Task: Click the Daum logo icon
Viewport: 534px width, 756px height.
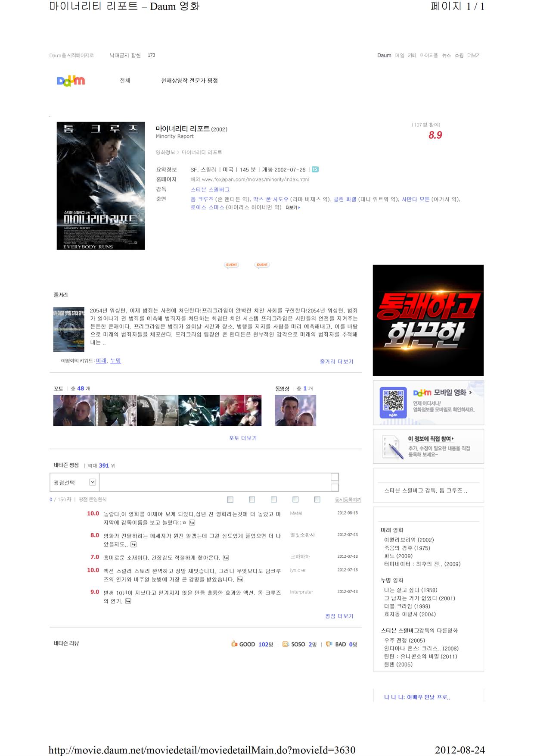Action: point(71,81)
